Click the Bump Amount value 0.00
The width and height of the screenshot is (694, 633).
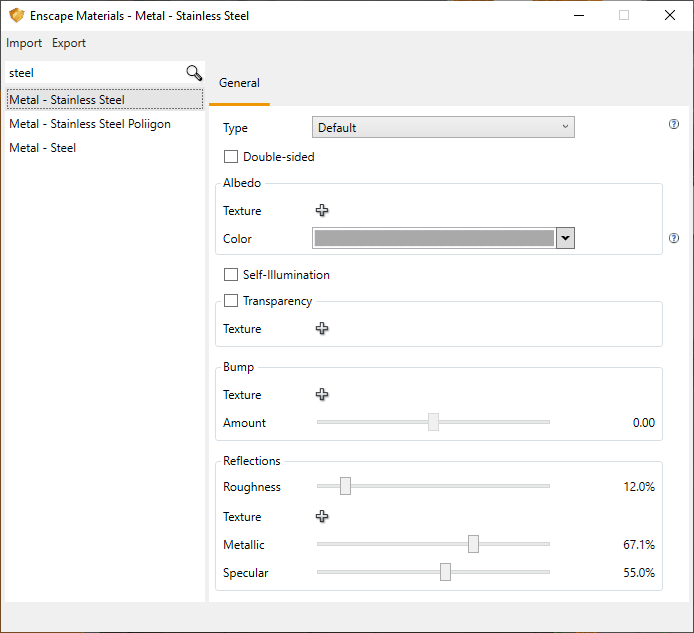click(x=644, y=423)
